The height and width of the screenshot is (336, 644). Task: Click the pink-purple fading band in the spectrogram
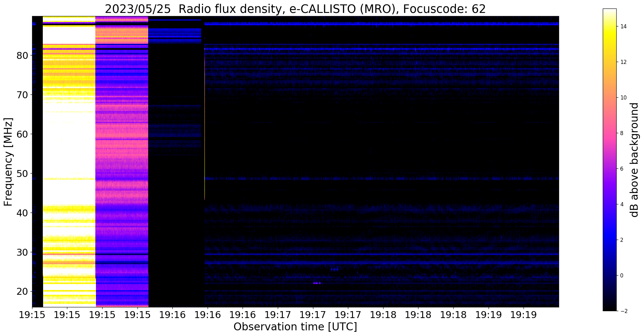click(x=122, y=162)
